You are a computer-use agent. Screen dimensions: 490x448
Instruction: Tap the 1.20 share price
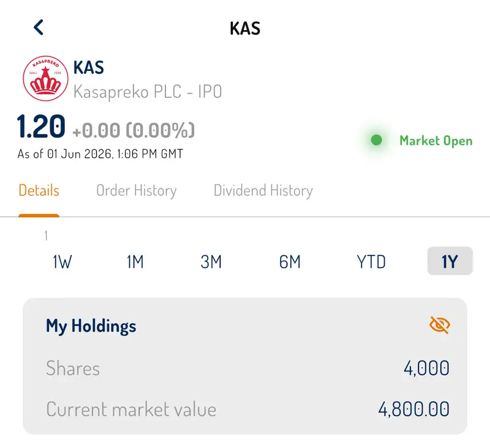(41, 127)
